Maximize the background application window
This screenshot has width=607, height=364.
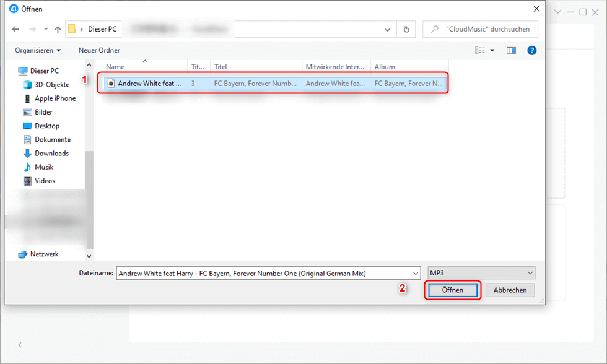point(583,12)
